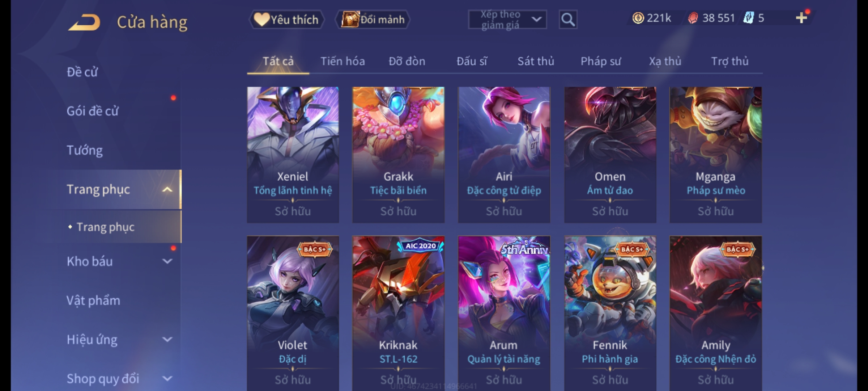Collapse the Trang phục sidebar section
This screenshot has height=391, width=868.
coord(167,189)
